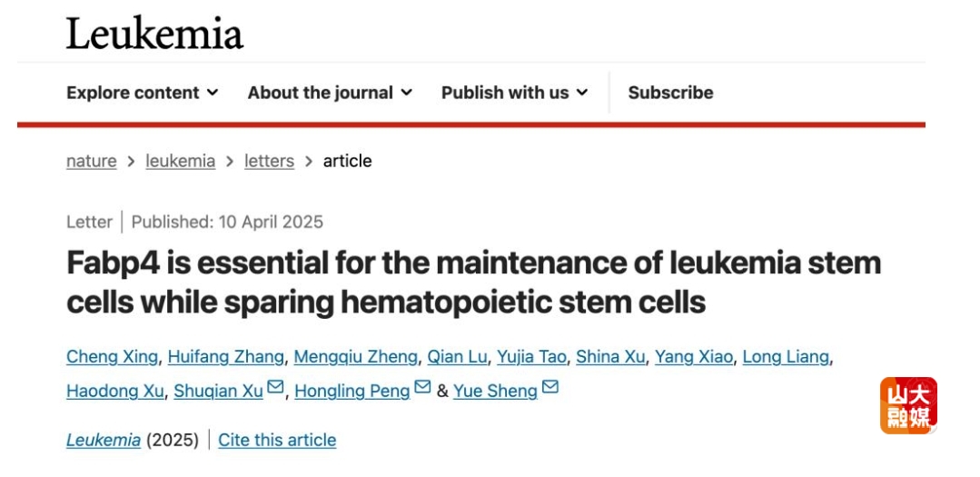The height and width of the screenshot is (477, 980).
Task: Select author Huifang Zhang link
Action: pos(225,357)
